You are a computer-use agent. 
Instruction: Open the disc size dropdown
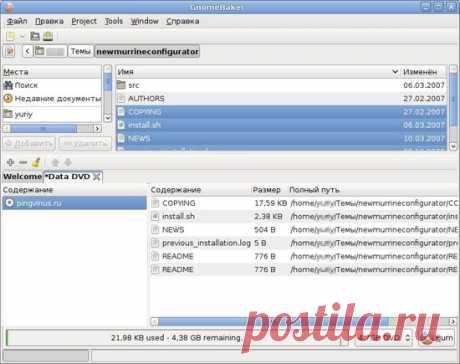(x=383, y=338)
